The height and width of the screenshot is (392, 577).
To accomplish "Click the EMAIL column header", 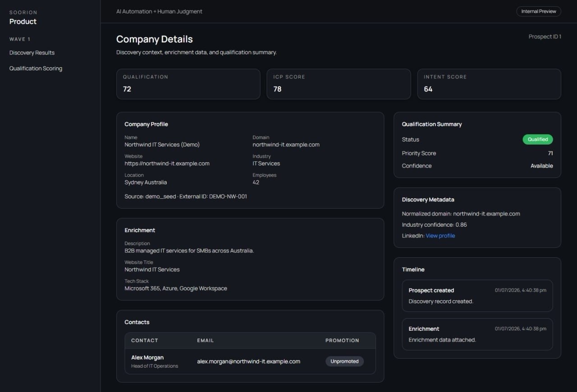I will tap(206, 341).
